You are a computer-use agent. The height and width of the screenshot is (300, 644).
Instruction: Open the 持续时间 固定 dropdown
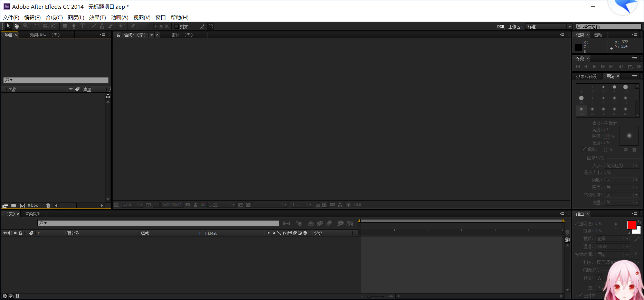coord(613,254)
